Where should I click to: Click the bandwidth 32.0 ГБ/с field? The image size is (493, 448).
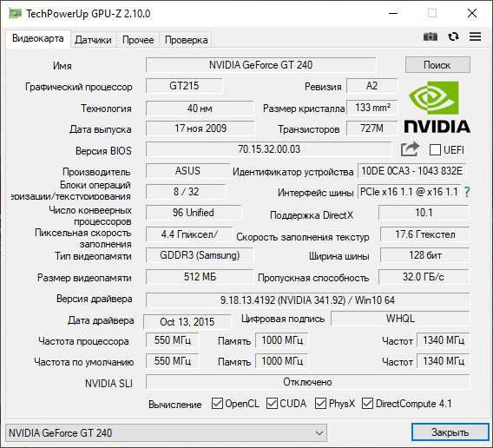[424, 277]
